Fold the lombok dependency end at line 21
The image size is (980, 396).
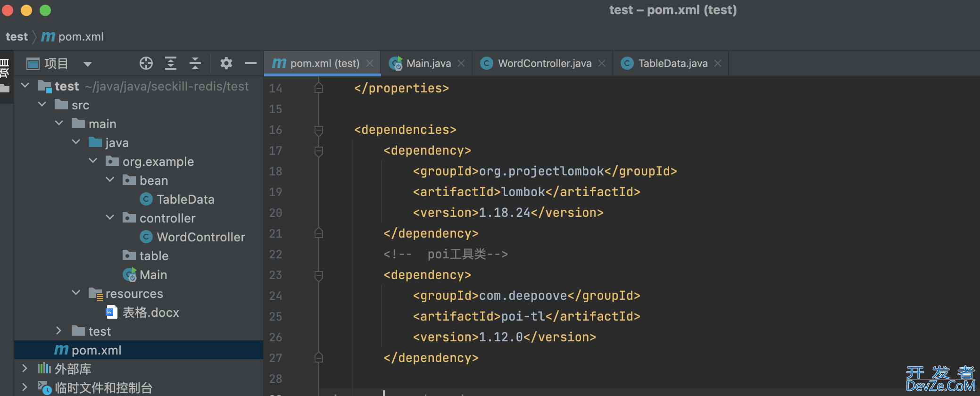(x=319, y=233)
